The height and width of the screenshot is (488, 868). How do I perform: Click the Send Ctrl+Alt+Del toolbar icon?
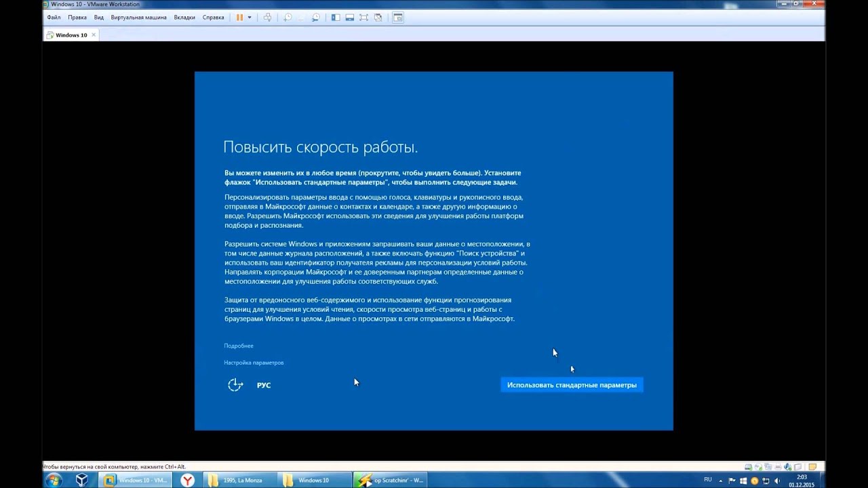(267, 17)
